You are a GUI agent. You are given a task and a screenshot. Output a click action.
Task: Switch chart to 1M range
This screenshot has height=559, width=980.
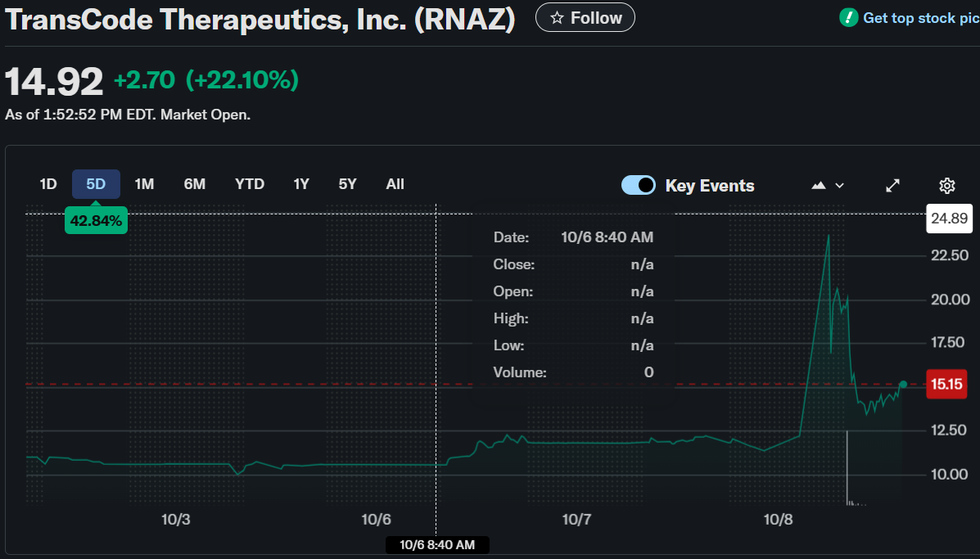144,184
